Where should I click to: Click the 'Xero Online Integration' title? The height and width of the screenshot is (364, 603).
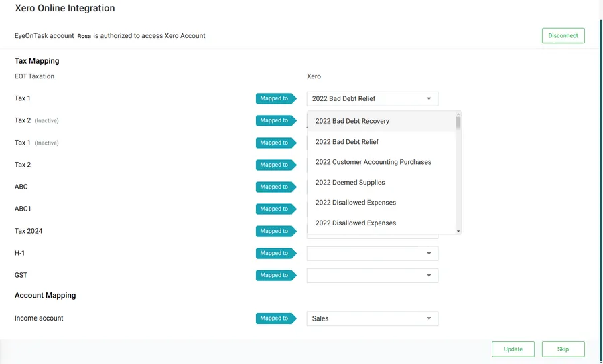[x=64, y=8]
